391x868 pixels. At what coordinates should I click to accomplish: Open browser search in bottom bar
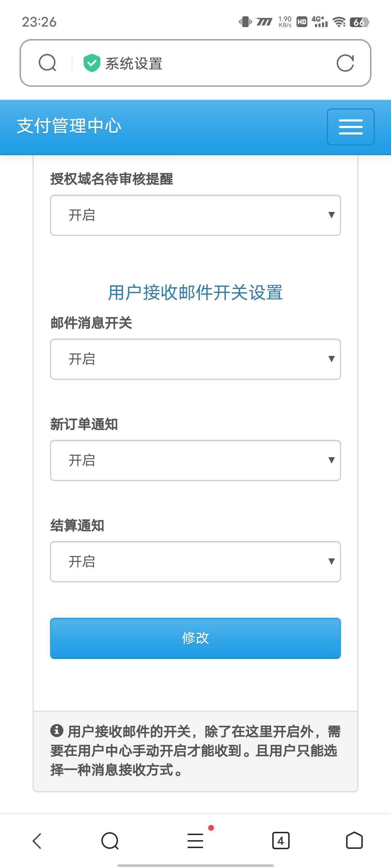point(110,841)
